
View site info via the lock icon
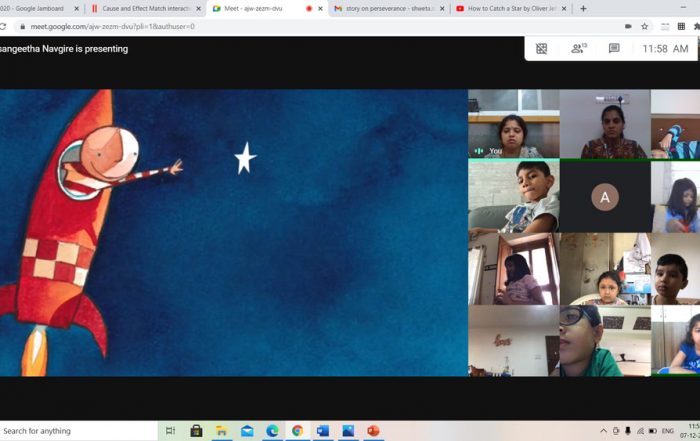pos(22,27)
